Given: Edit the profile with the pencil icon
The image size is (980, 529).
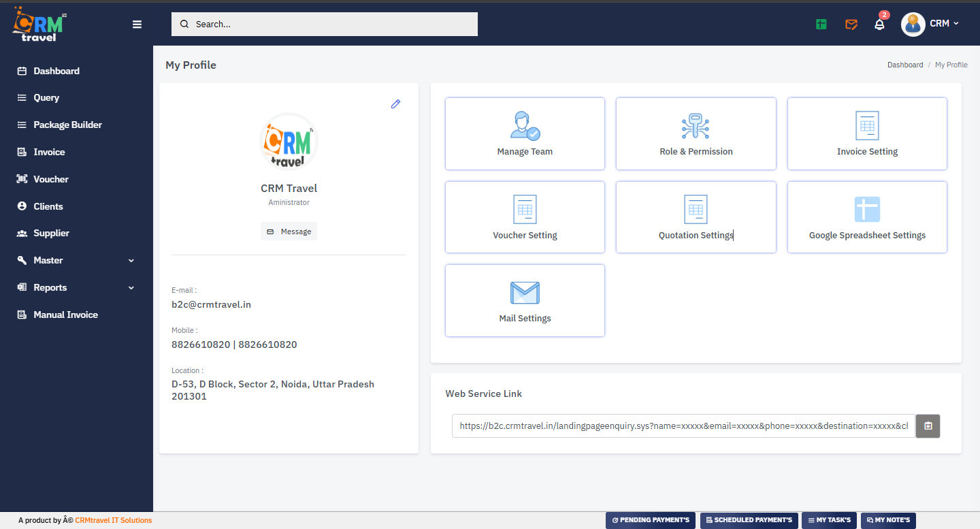Looking at the screenshot, I should click(395, 103).
